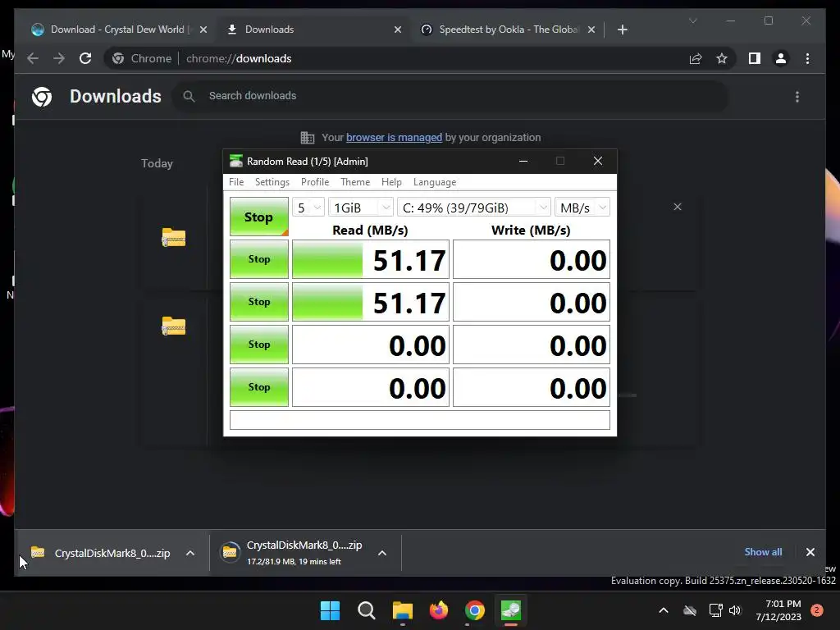Open the Windows Start menu
Image resolution: width=840 pixels, height=630 pixels.
(x=330, y=610)
